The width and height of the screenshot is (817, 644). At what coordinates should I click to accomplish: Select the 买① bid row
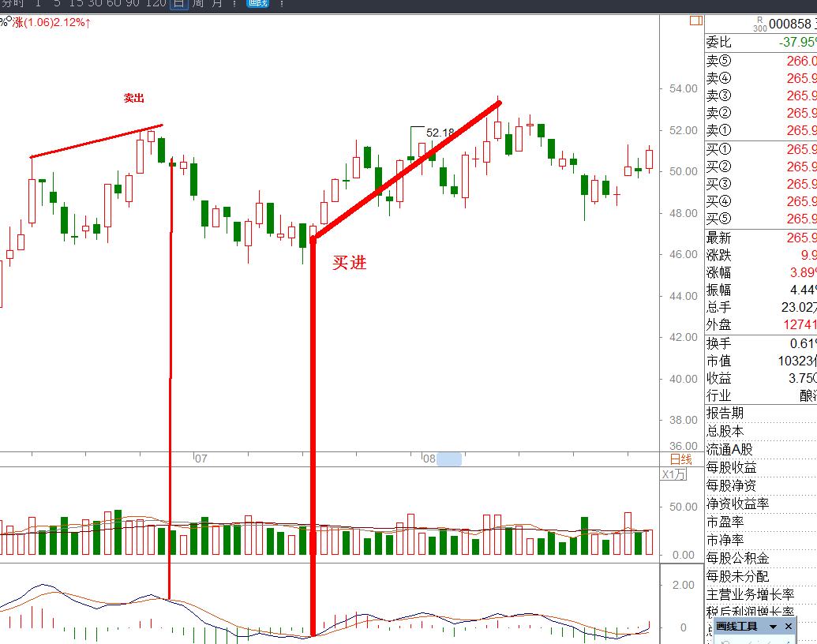[761, 149]
